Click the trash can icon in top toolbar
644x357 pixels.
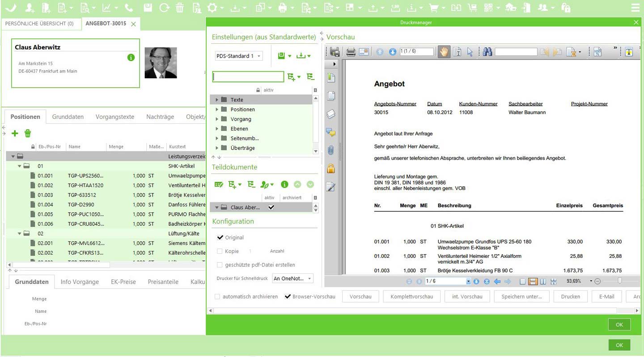pyautogui.click(x=179, y=8)
